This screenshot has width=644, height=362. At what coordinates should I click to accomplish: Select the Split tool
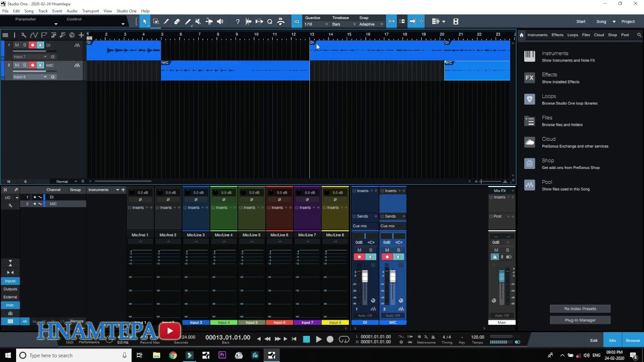167,22
